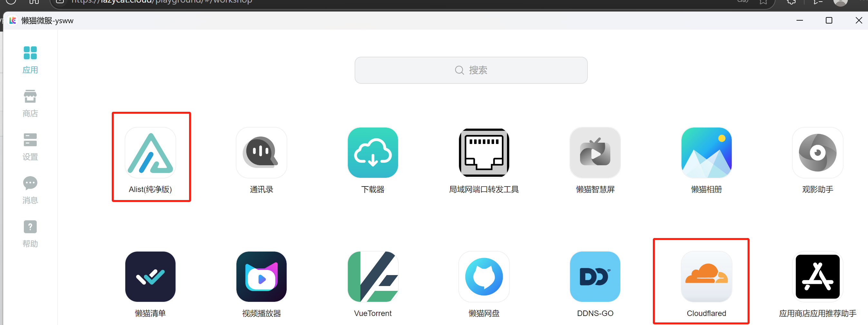This screenshot has width=868, height=325.
Task: Open the browser extensions puzzle icon
Action: 791,2
